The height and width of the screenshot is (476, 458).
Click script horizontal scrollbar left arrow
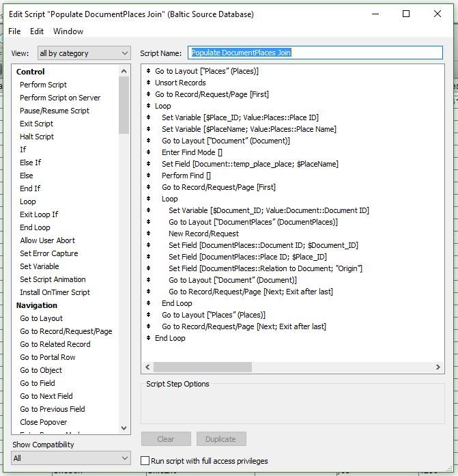click(x=147, y=367)
